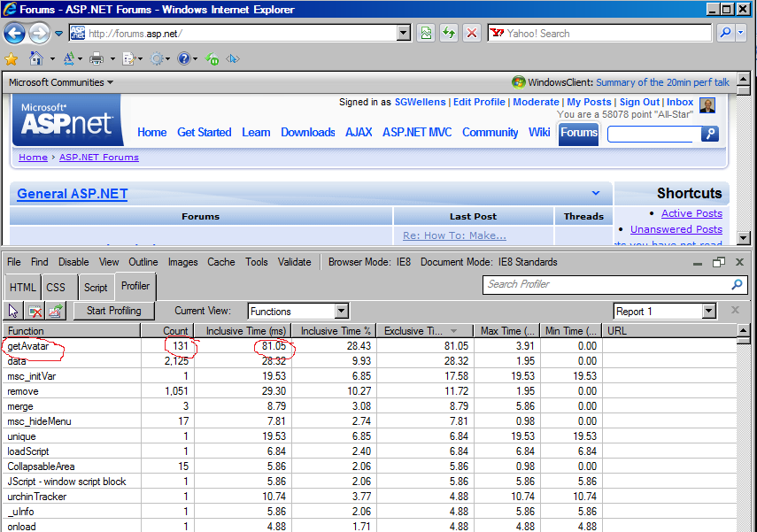This screenshot has height=532, width=757.
Task: Sort by the Exclusive Time column header
Action: coord(424,331)
